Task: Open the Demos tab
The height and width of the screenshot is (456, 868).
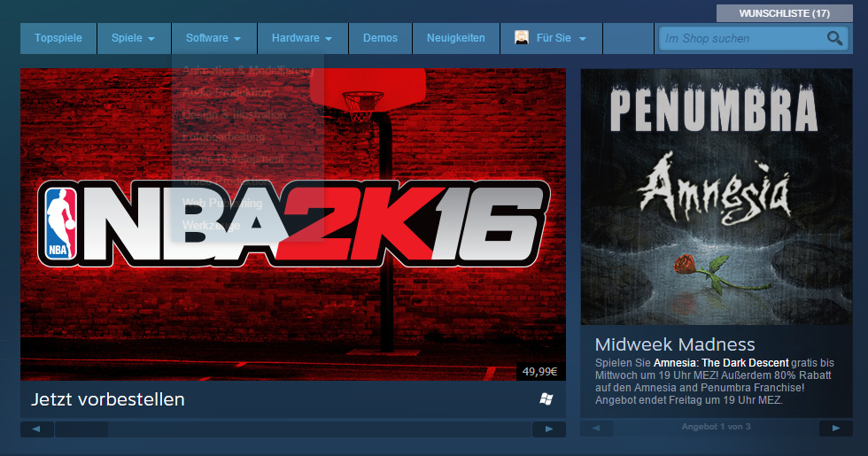Action: tap(380, 38)
